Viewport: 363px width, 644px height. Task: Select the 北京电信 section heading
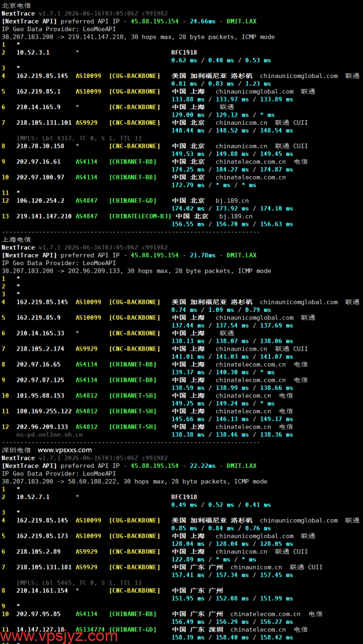tap(16, 5)
